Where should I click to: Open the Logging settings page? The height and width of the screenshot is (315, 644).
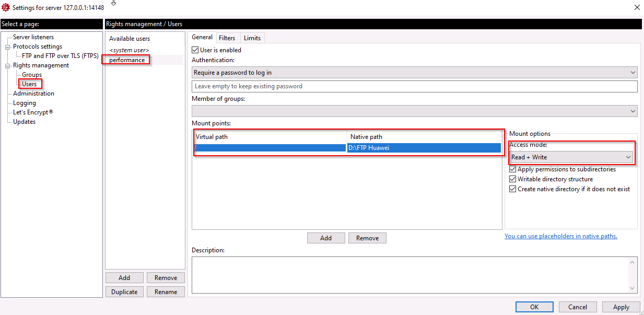click(x=24, y=103)
